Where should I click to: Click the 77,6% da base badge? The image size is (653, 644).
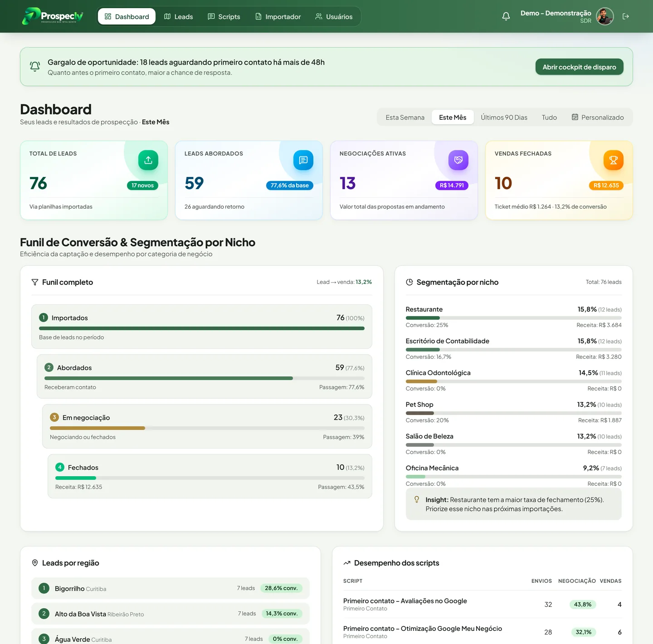pyautogui.click(x=289, y=185)
